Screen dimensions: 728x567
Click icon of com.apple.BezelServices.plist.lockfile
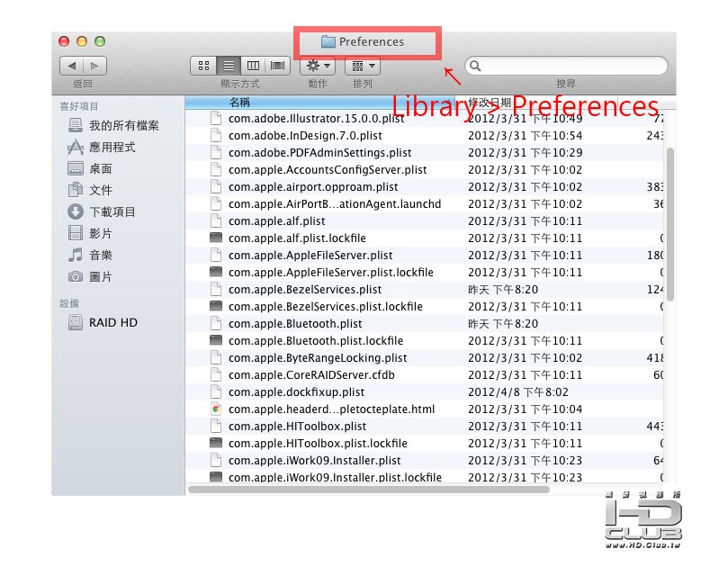(x=216, y=306)
